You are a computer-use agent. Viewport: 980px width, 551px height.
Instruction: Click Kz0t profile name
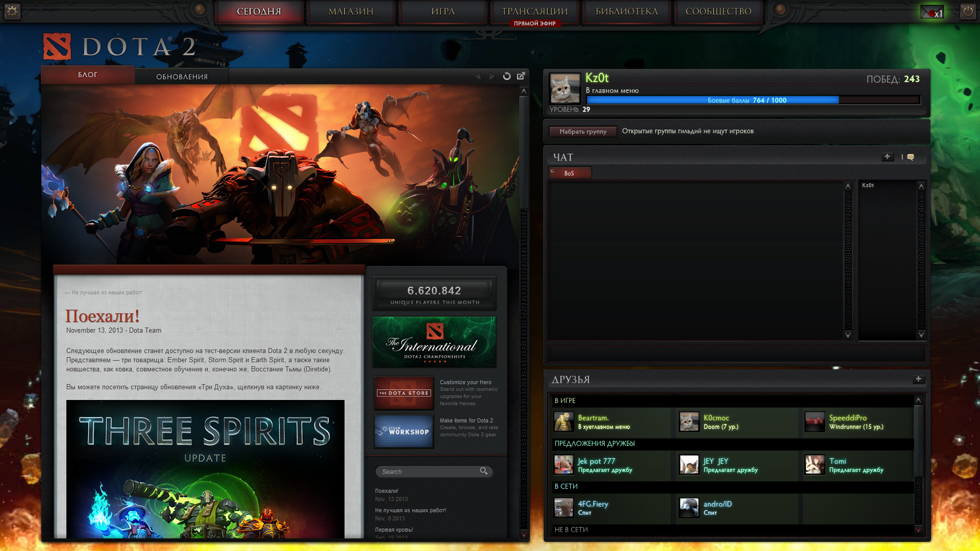tap(597, 78)
